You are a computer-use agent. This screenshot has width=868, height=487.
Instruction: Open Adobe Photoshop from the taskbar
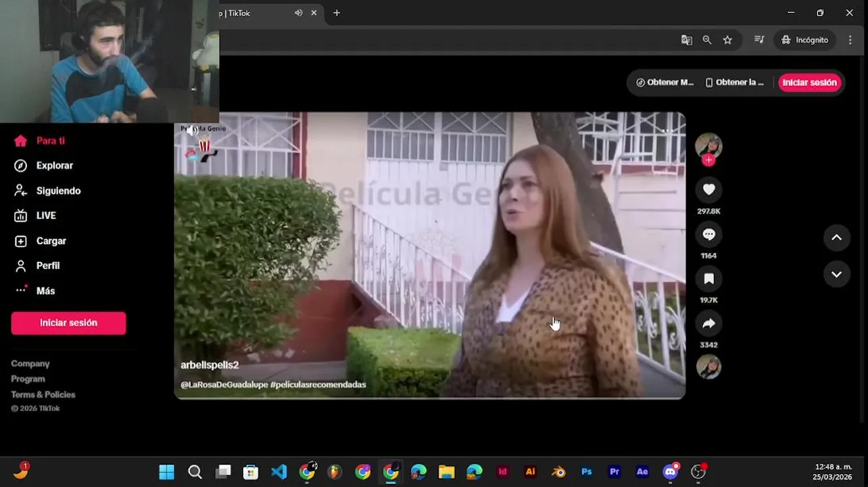587,472
